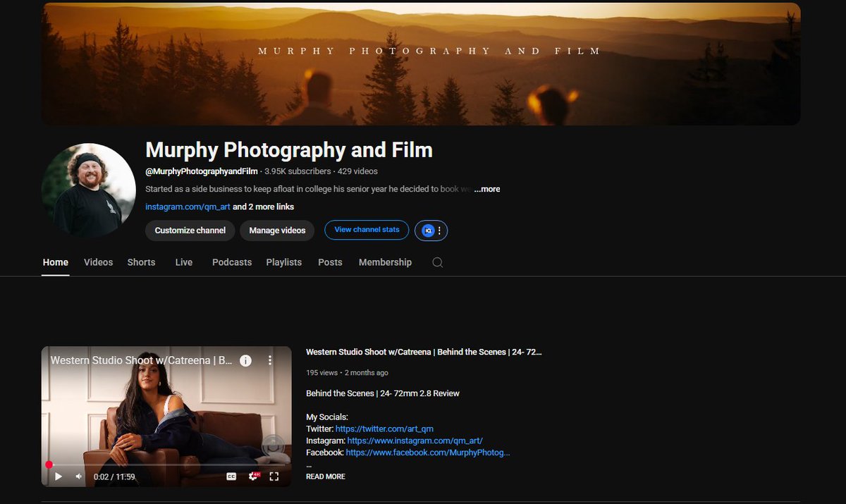Viewport: 846px width, 504px height.
Task: Toggle closed captions on the video
Action: (x=231, y=477)
